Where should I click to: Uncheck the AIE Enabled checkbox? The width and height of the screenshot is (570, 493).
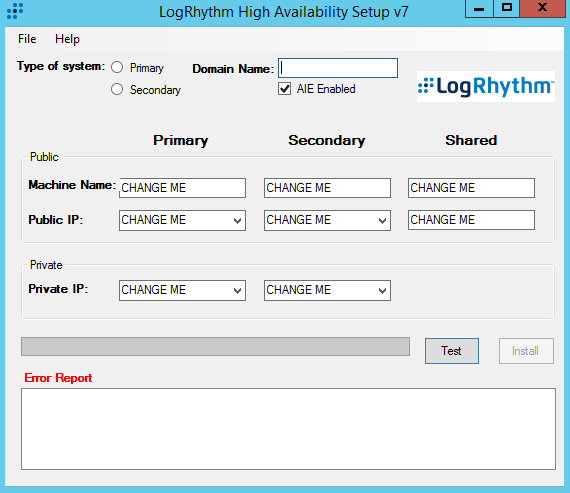[285, 89]
